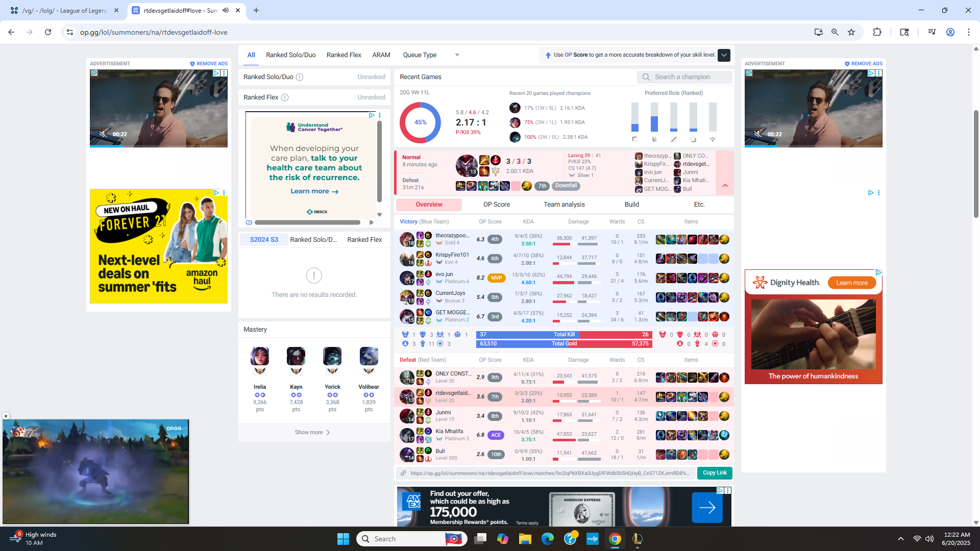Click the site information icon before URL
980x551 pixels.
click(70, 32)
